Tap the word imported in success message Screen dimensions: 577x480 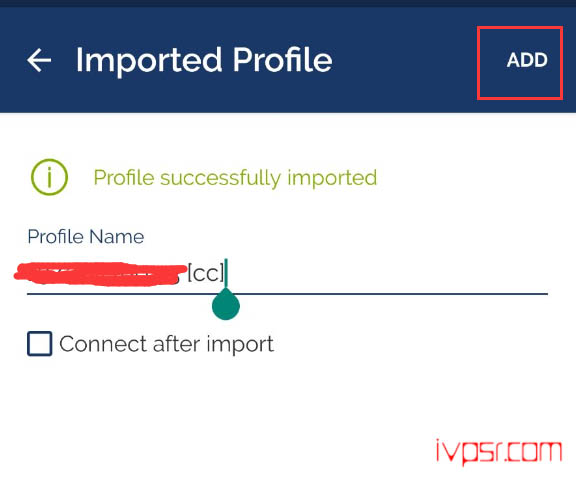(x=332, y=178)
